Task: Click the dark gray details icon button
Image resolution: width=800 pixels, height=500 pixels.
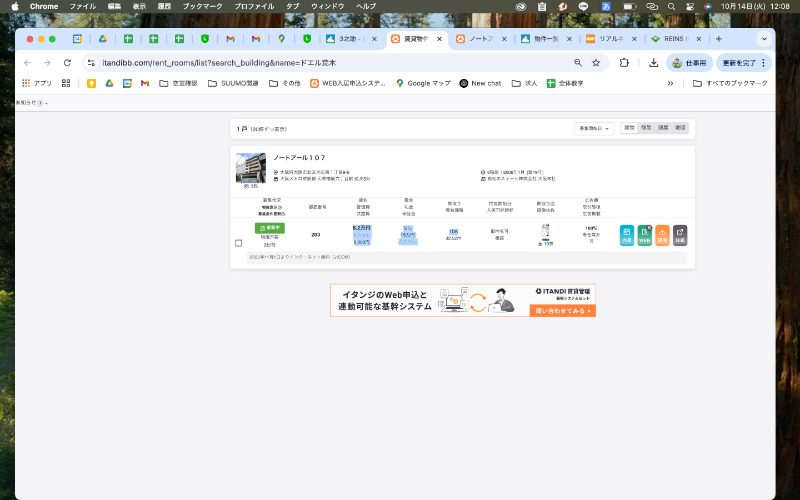Action: (680, 236)
